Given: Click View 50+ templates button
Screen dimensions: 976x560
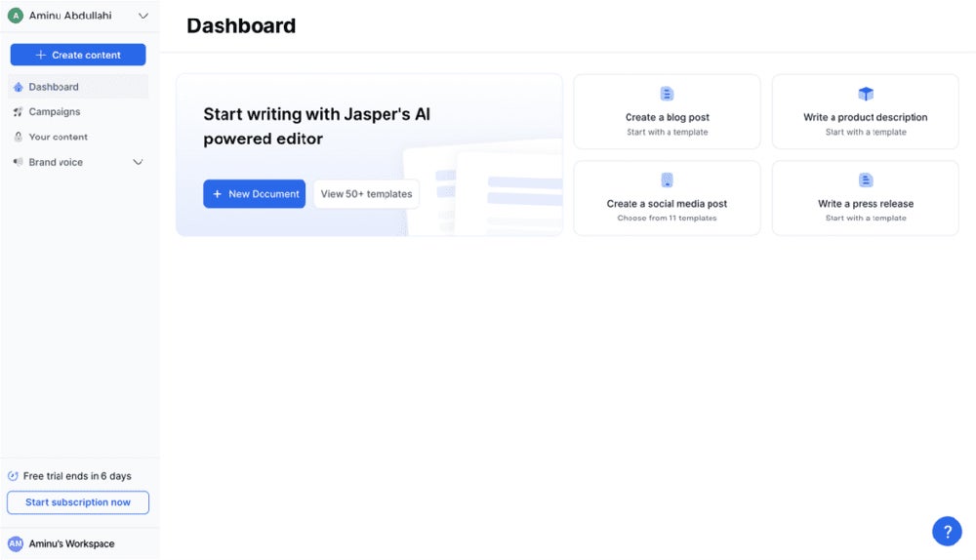Looking at the screenshot, I should point(366,194).
